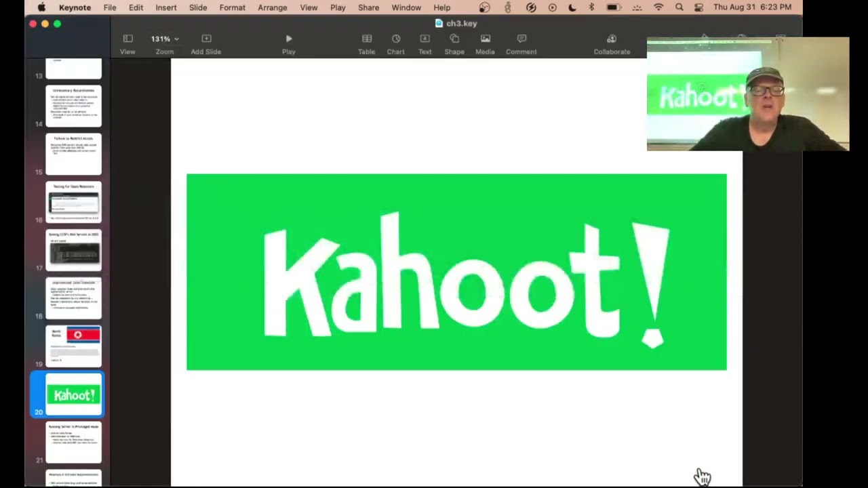Screen dimensions: 868x488
Task: Click the Kahoot! image on the slide canvas
Action: click(456, 272)
